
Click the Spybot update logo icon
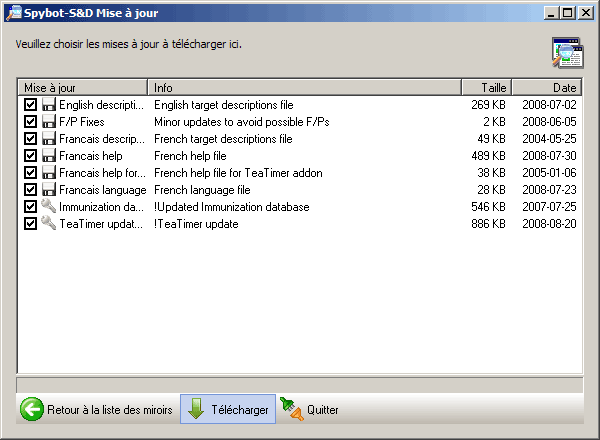click(567, 52)
